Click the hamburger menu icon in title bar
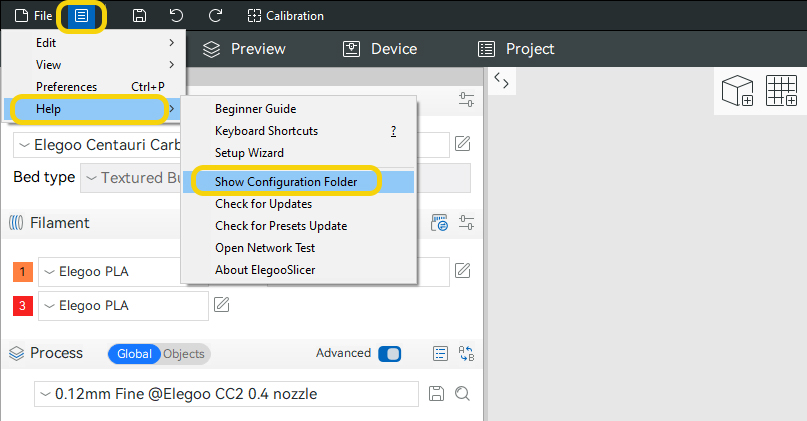 click(82, 16)
